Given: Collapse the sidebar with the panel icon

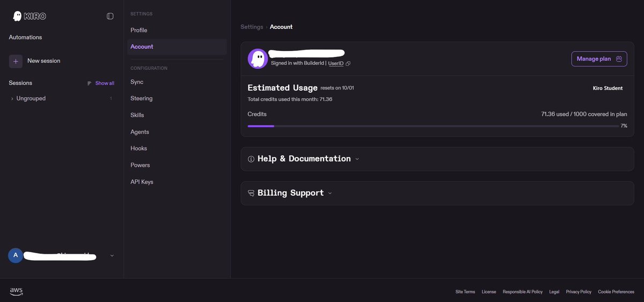Looking at the screenshot, I should [110, 16].
